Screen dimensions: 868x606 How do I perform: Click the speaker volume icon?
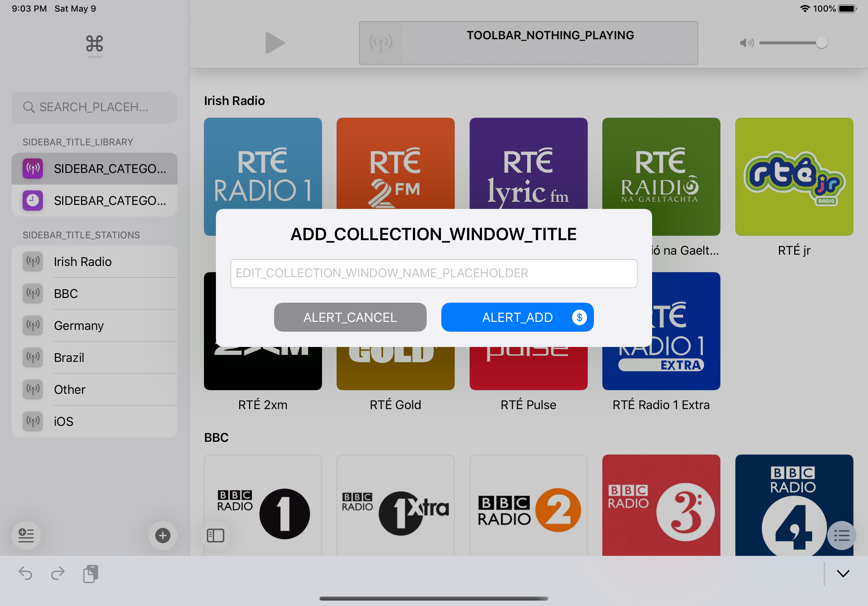click(x=746, y=43)
